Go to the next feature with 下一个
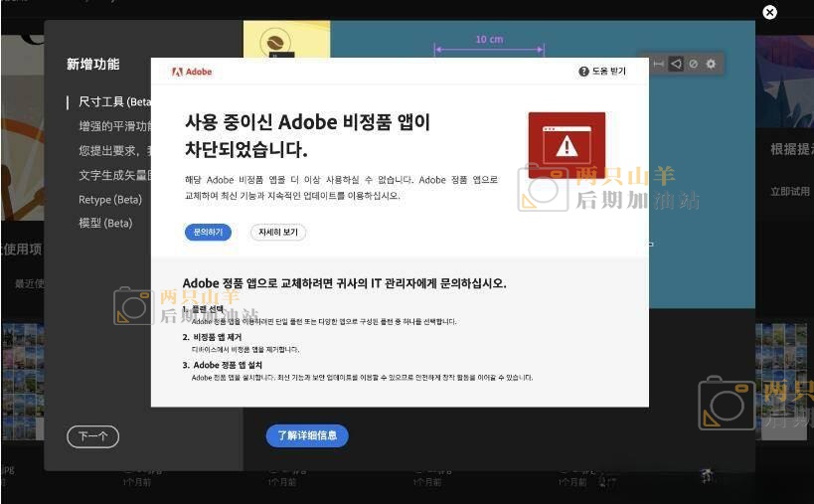The width and height of the screenshot is (814, 504). coord(92,435)
